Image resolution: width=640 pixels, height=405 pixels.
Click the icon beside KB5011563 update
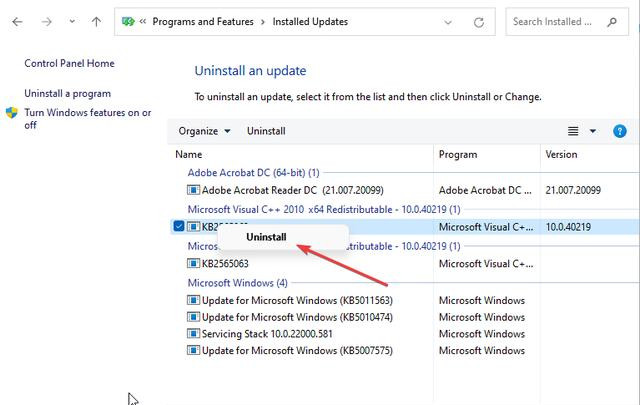193,300
